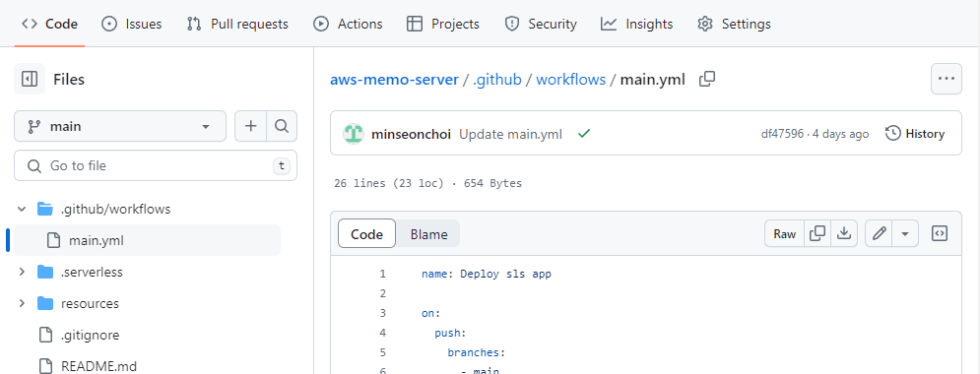This screenshot has height=374, width=980.
Task: Select main.yml in file tree
Action: tap(97, 240)
